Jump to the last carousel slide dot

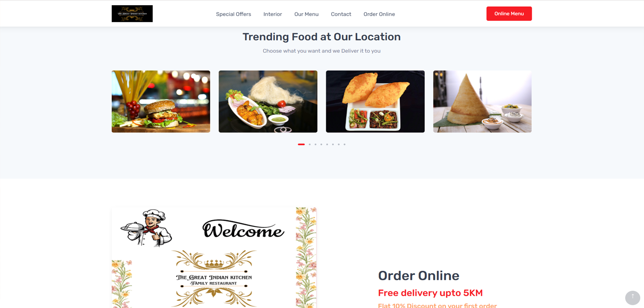(x=344, y=144)
